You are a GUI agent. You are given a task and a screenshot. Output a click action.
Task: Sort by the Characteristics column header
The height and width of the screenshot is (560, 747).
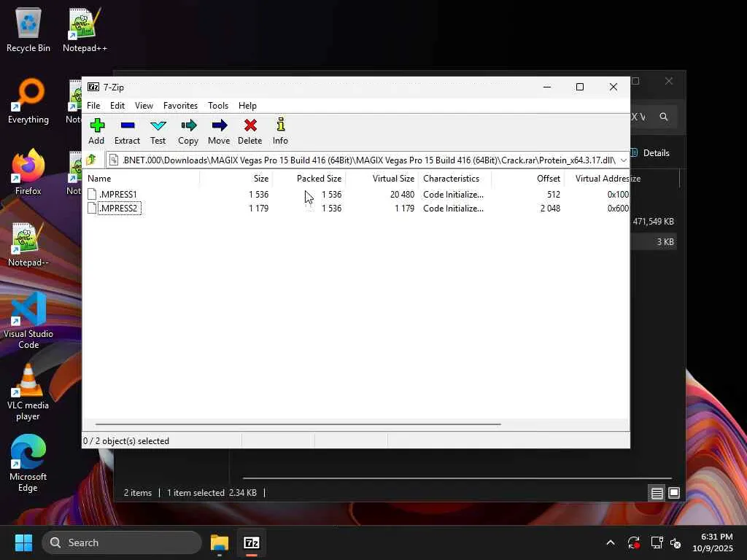tap(454, 179)
